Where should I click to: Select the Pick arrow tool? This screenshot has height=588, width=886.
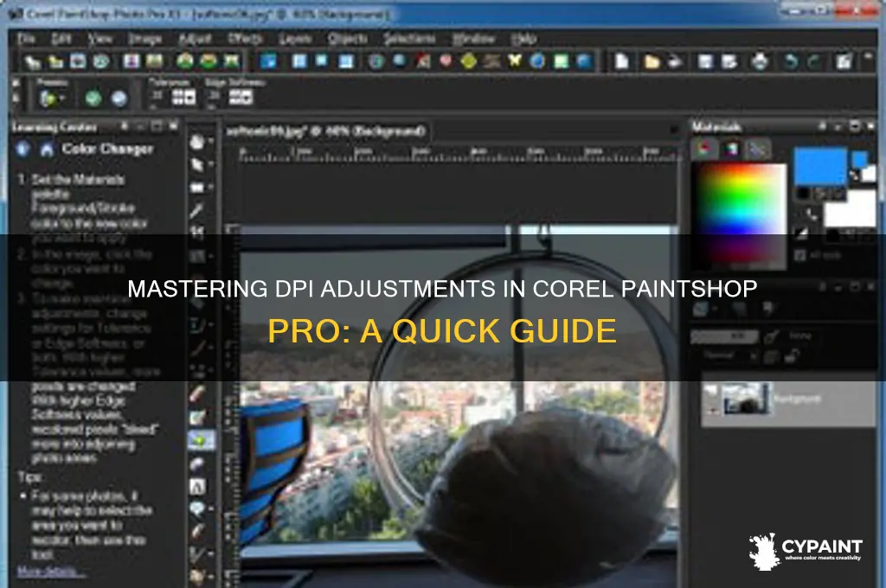point(196,164)
